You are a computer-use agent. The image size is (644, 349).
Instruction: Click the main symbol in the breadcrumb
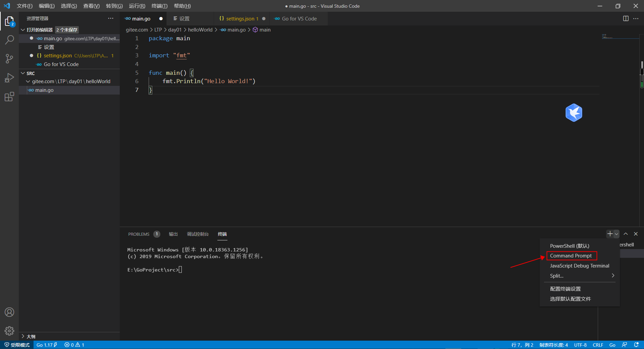pos(262,30)
